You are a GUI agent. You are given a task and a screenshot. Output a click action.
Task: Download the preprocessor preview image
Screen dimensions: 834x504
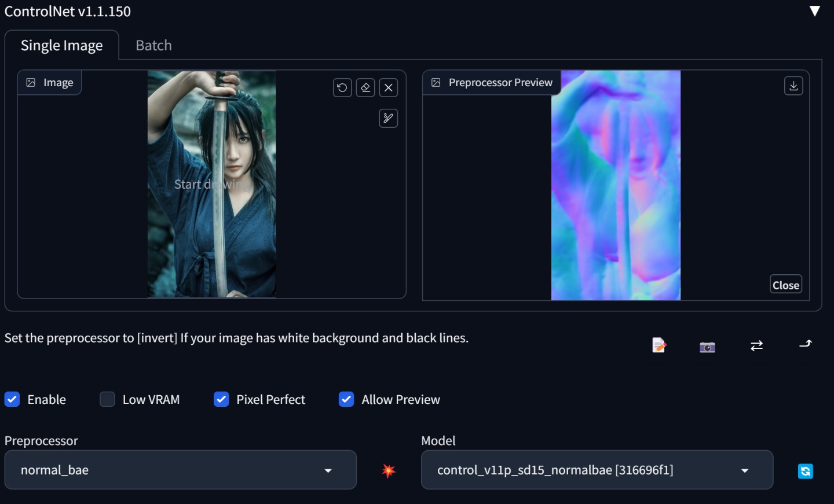[x=793, y=86]
